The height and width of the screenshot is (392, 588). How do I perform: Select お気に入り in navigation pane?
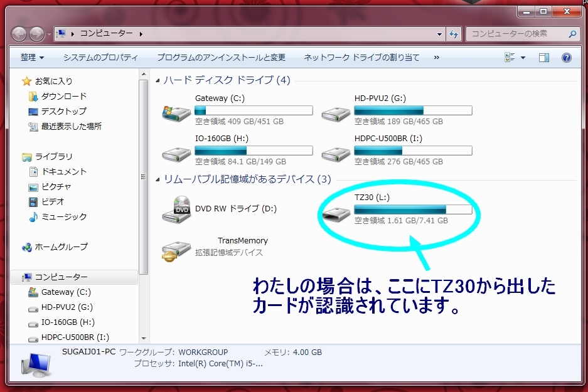53,81
